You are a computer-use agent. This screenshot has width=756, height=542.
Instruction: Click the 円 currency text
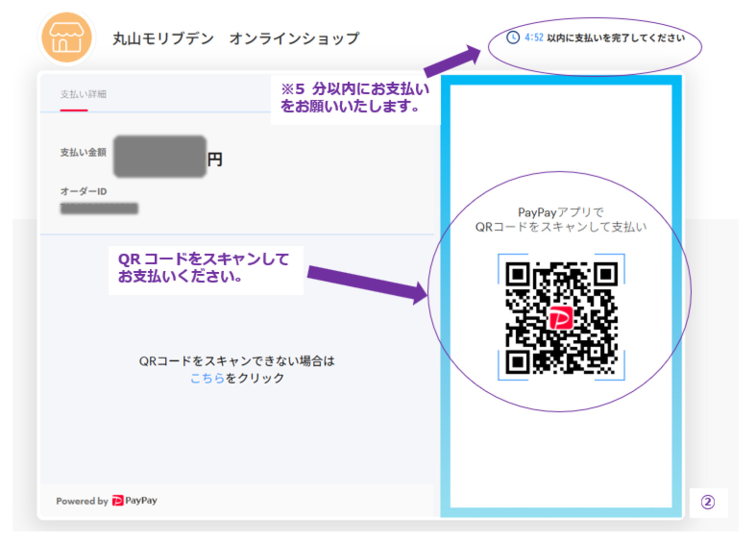tap(215, 160)
